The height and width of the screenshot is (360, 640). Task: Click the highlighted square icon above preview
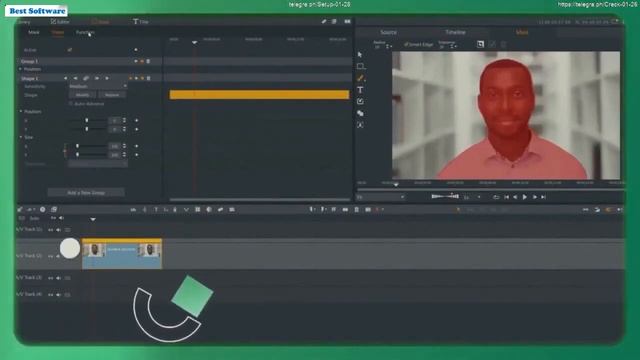click(480, 44)
